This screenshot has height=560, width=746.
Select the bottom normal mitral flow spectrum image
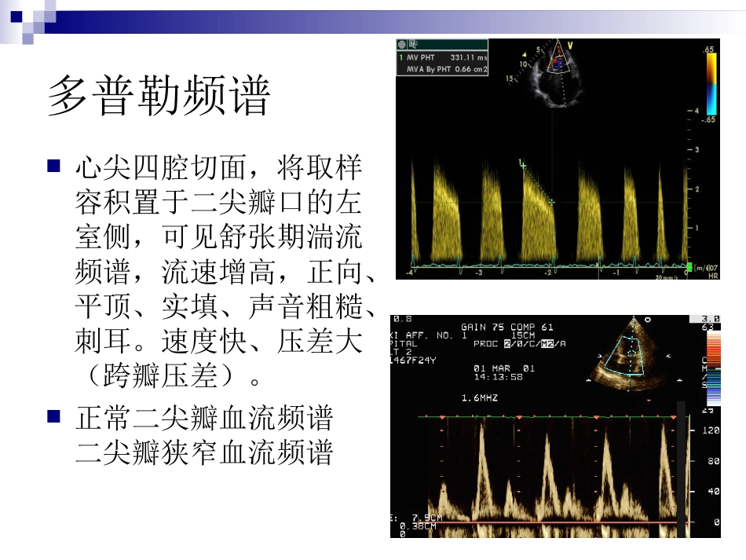(x=555, y=426)
